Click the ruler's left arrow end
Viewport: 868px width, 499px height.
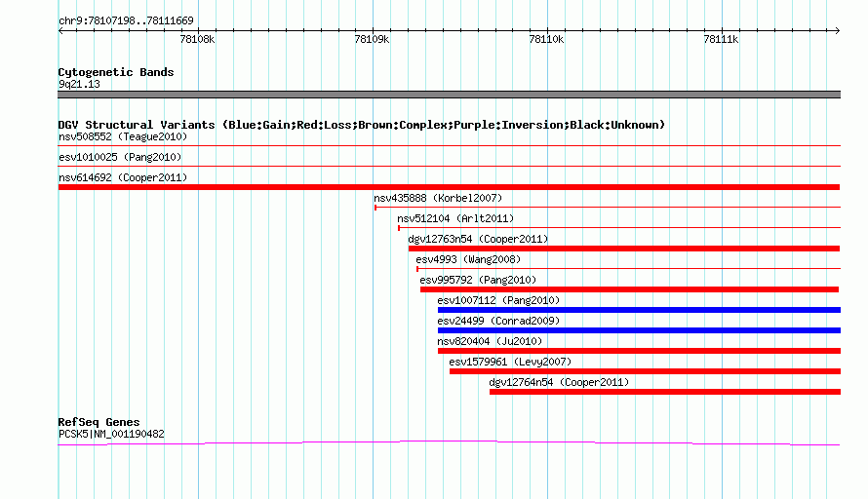click(60, 30)
